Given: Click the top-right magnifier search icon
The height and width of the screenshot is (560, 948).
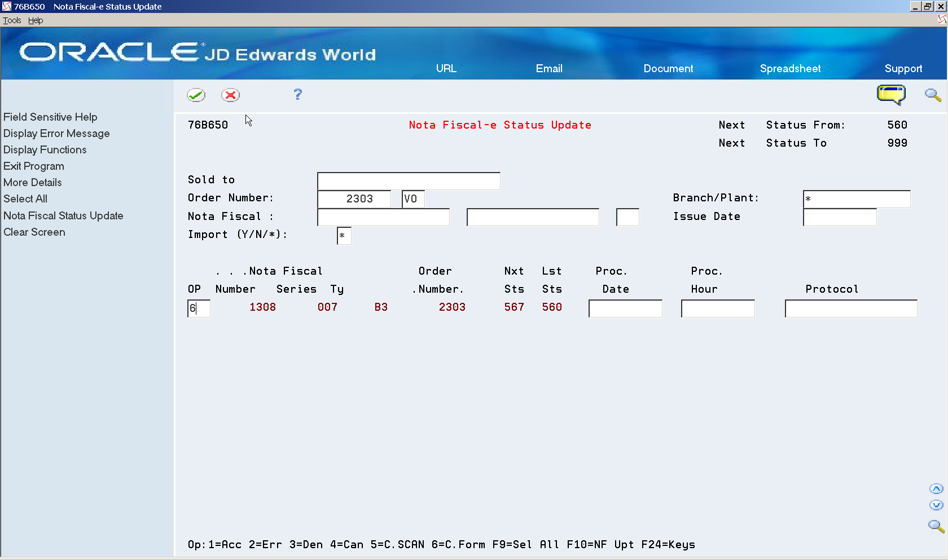Looking at the screenshot, I should (933, 95).
